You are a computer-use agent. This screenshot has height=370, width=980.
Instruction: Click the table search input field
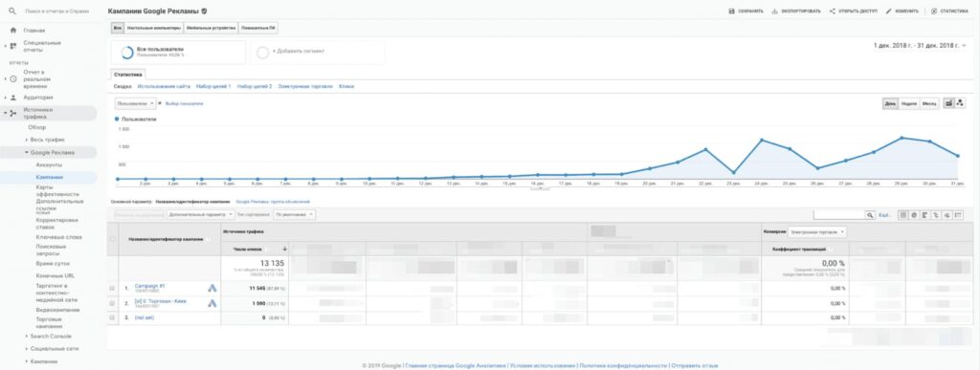coord(838,214)
